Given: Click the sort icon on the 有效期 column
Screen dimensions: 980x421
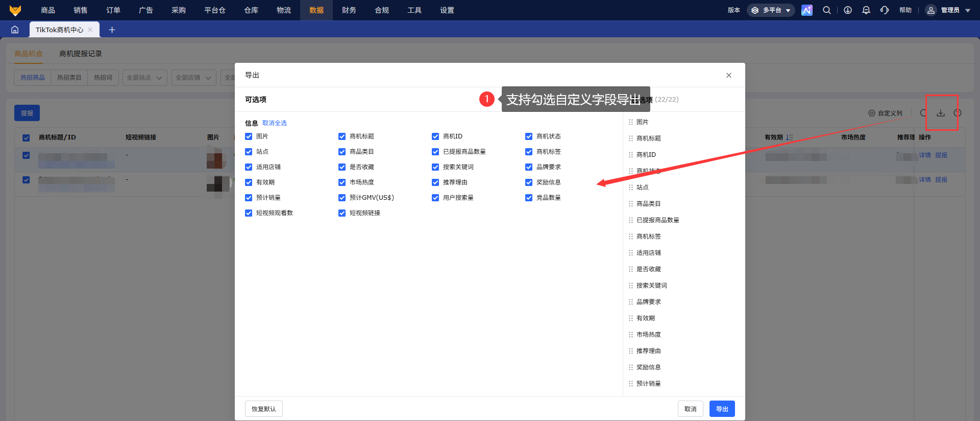Looking at the screenshot, I should pos(790,137).
